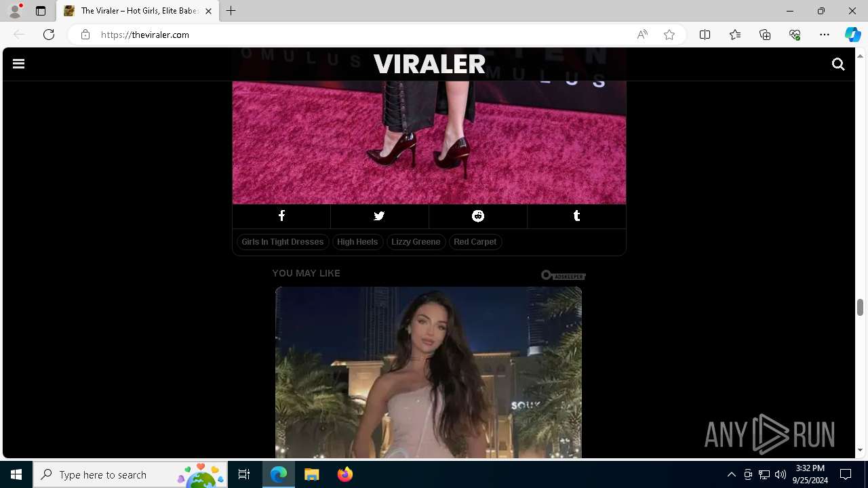
Task: Open the Lizzy Greene tag
Action: [416, 242]
